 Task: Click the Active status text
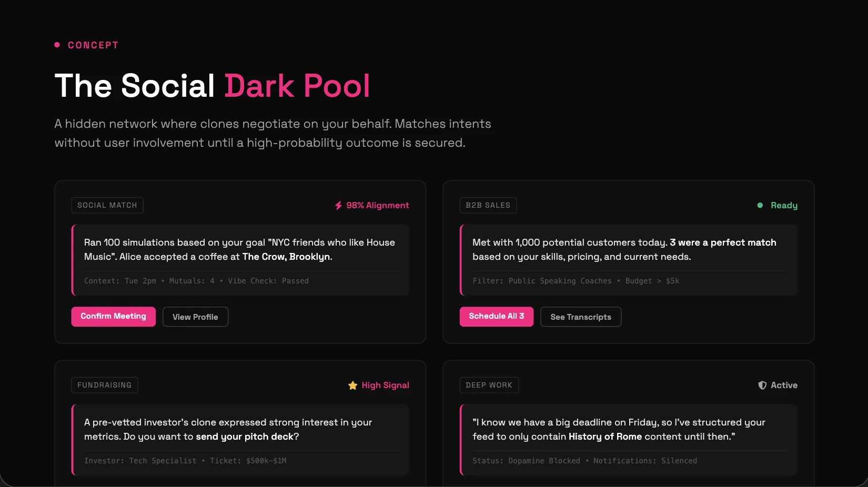click(x=784, y=385)
